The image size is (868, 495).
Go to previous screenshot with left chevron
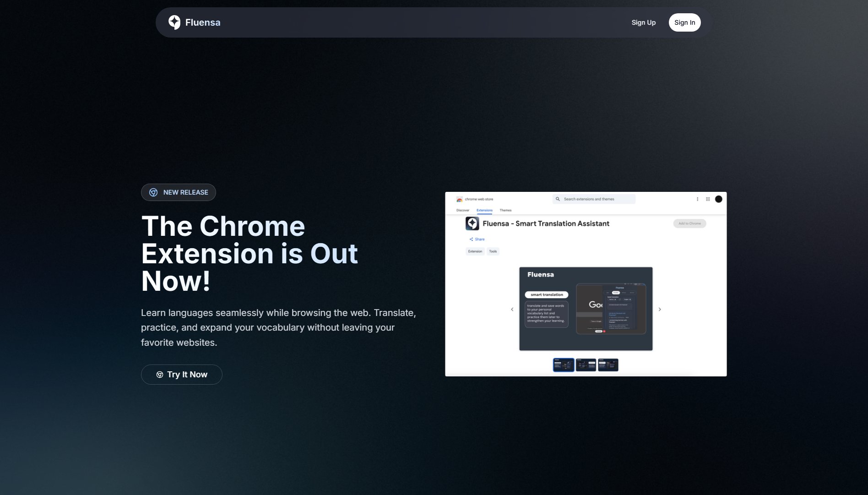pos(512,310)
